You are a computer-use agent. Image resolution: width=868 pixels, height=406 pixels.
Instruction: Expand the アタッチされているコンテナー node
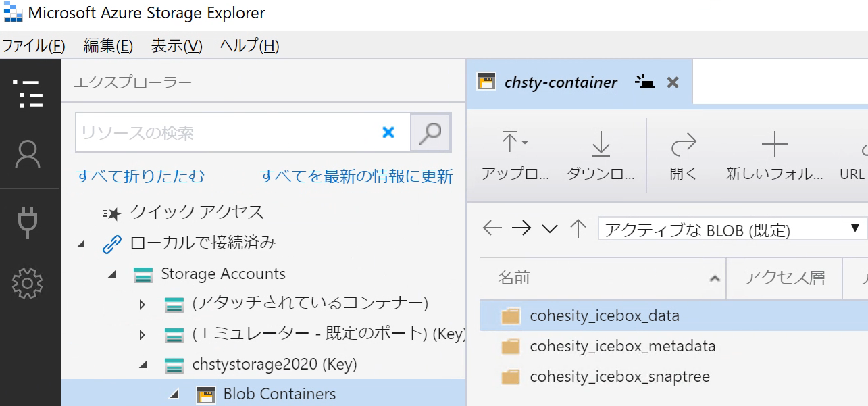[x=143, y=305]
